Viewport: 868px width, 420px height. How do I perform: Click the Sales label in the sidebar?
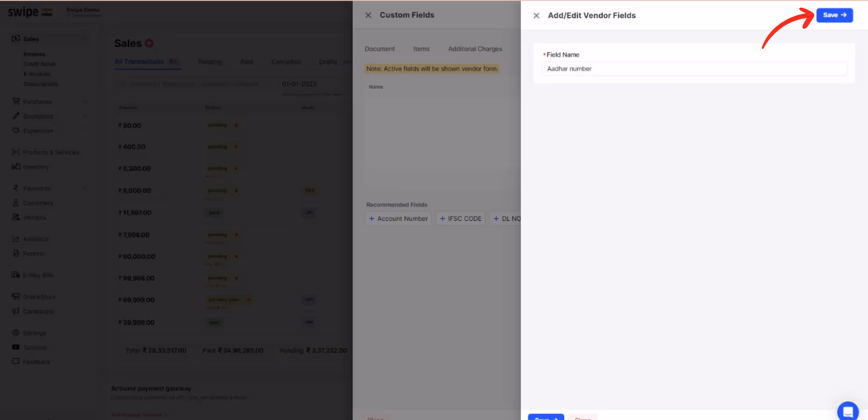coord(31,39)
